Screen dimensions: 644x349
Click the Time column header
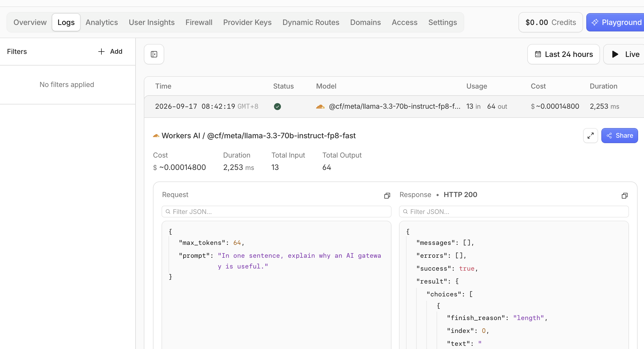(x=163, y=86)
